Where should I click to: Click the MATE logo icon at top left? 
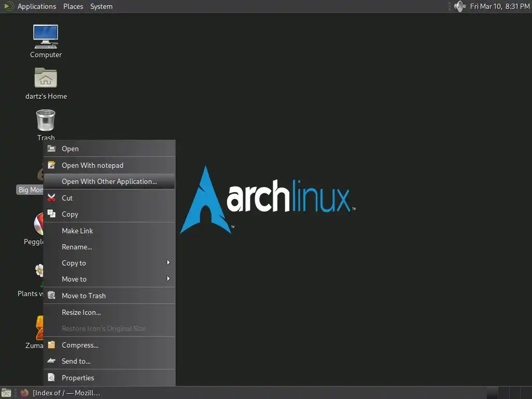tap(8, 6)
